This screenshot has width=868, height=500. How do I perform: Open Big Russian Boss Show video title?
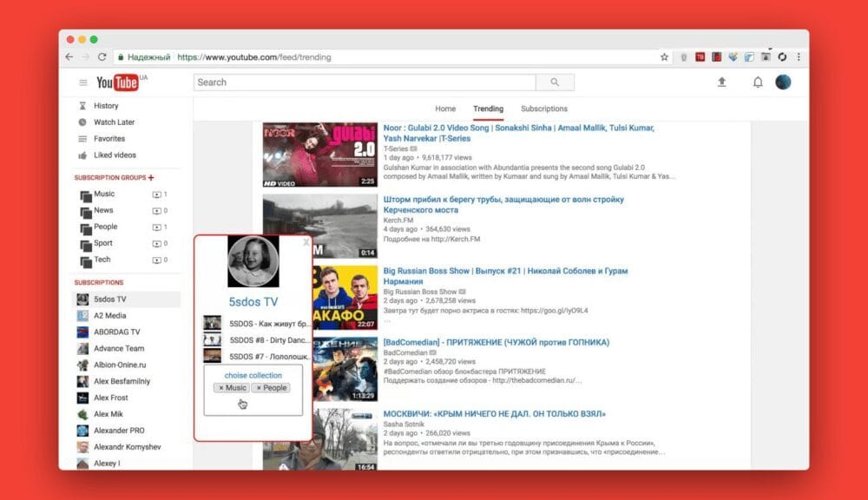point(505,276)
